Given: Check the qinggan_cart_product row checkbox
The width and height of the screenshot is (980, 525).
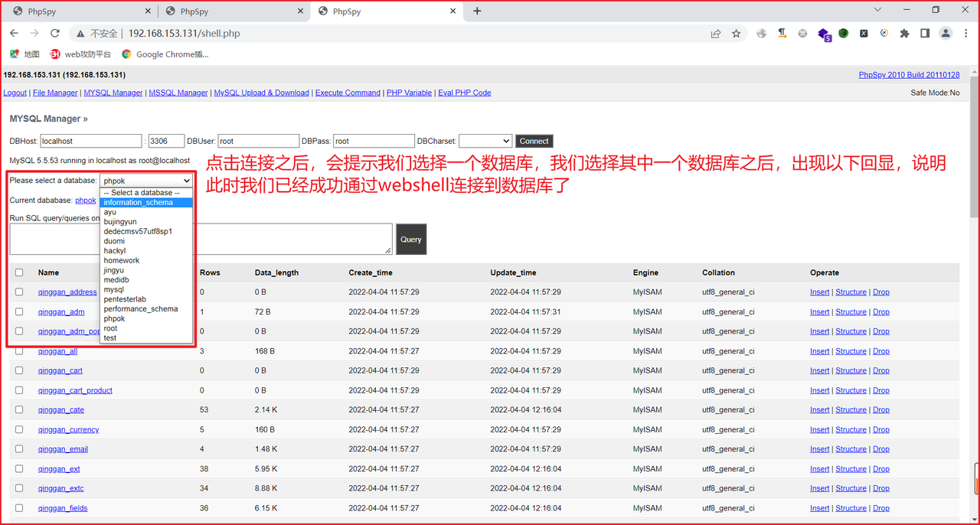Looking at the screenshot, I should [20, 390].
